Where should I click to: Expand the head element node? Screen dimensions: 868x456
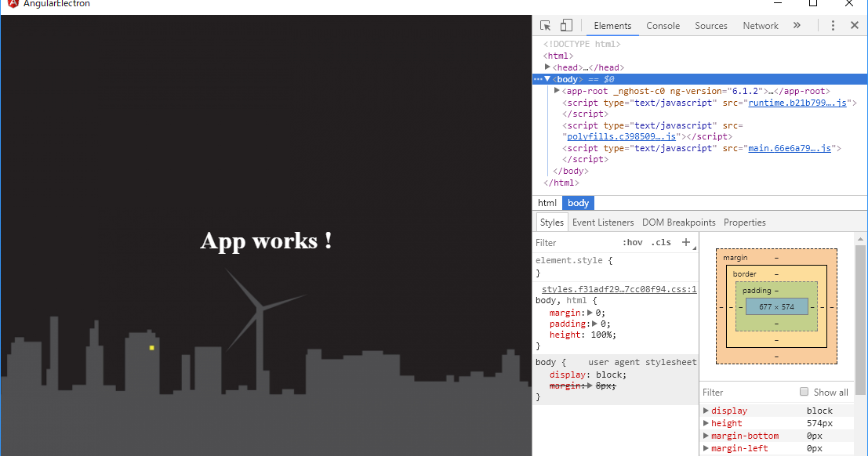click(547, 67)
